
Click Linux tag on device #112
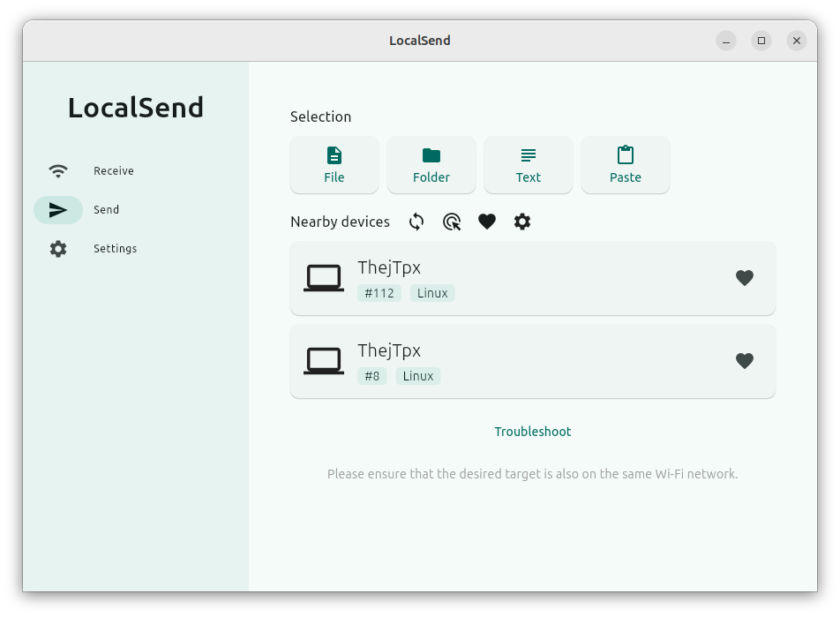(432, 293)
